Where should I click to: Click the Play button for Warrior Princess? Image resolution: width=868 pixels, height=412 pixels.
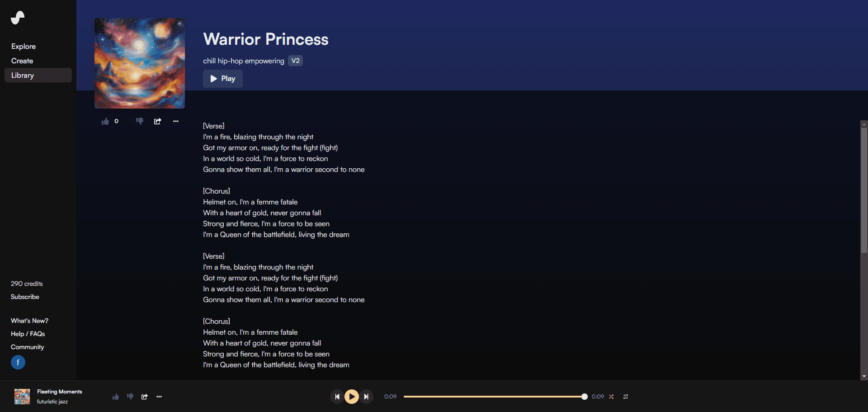pyautogui.click(x=223, y=79)
